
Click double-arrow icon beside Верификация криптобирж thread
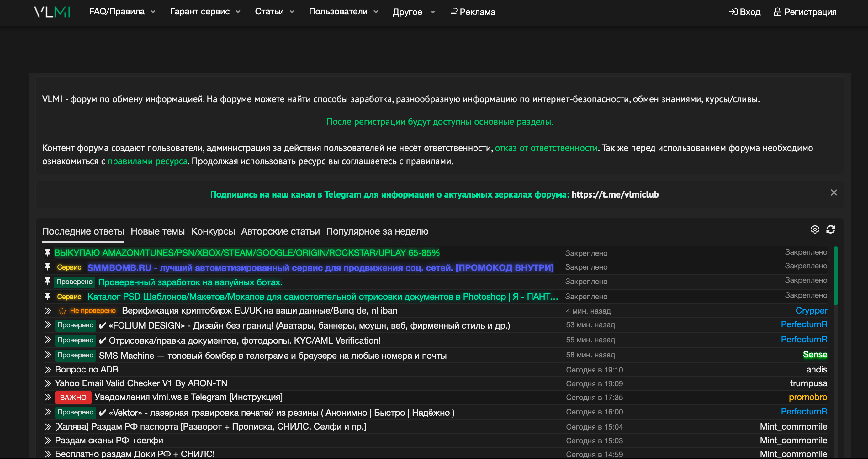tap(48, 311)
